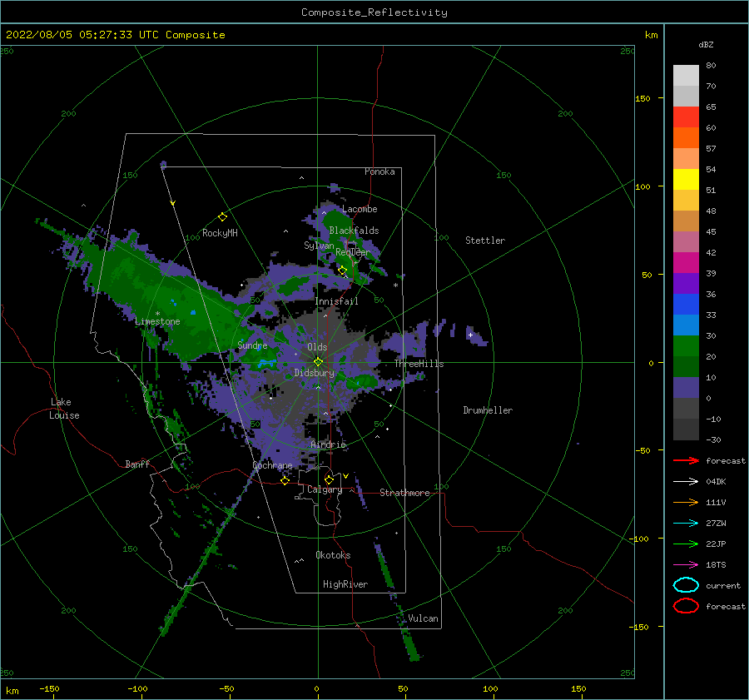Click the Strathmore city label

(x=404, y=493)
